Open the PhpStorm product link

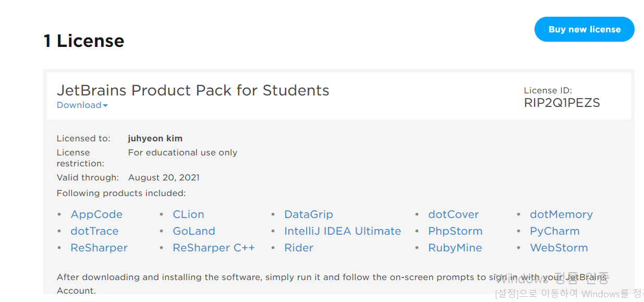[x=455, y=231]
